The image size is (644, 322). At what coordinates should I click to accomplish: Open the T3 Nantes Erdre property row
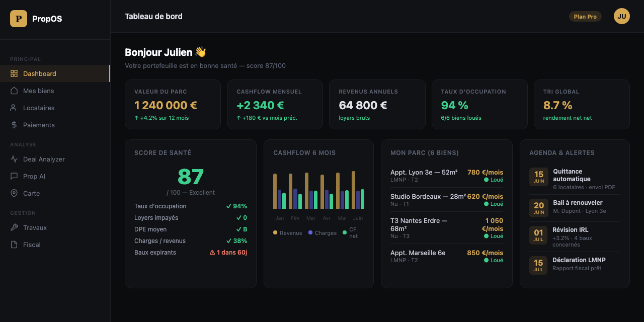pos(447,228)
